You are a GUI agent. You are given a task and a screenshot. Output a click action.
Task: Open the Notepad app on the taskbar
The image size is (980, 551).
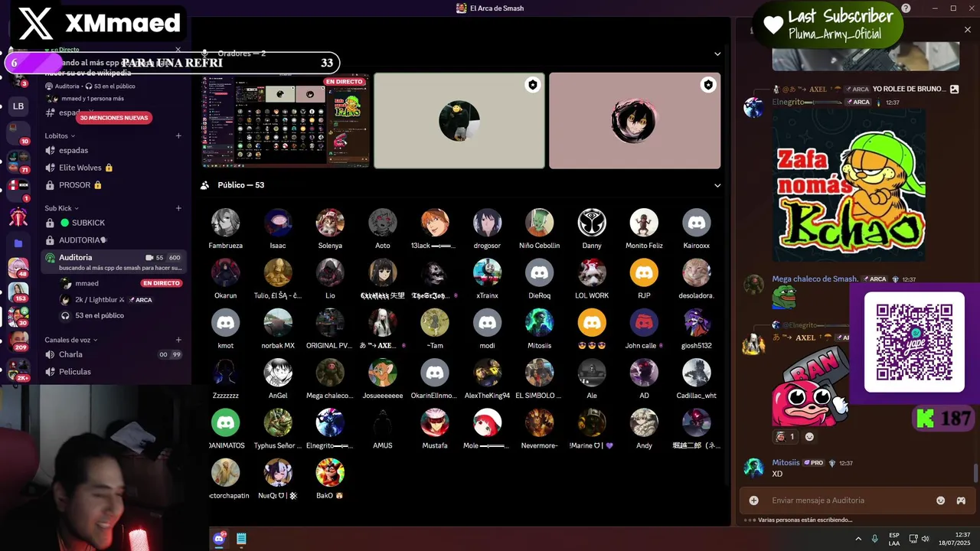point(241,539)
